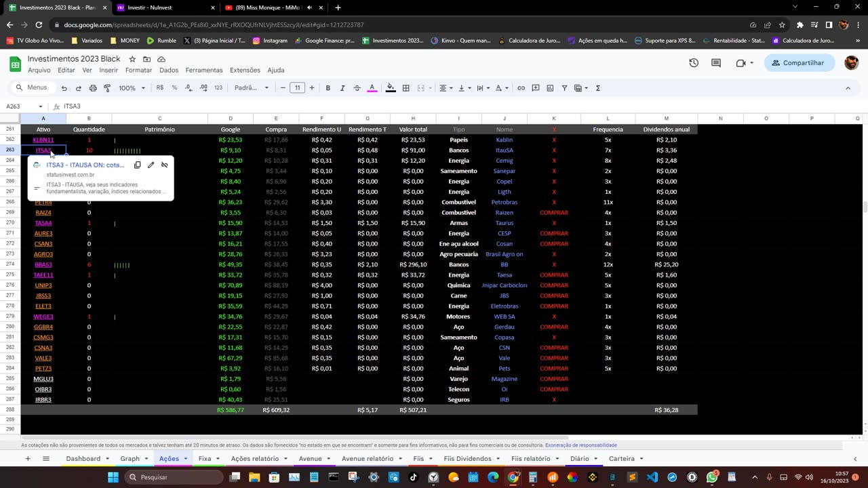Toggle bold formatting

coord(328,88)
